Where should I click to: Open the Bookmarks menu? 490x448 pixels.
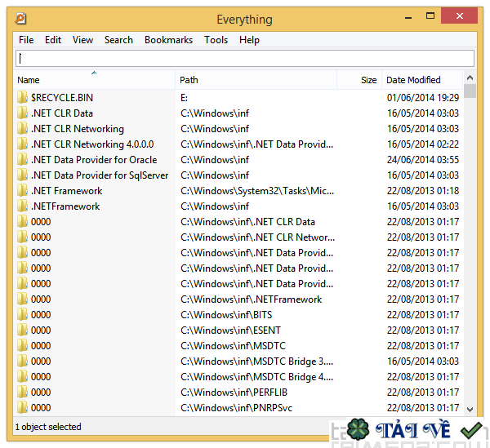tap(168, 40)
